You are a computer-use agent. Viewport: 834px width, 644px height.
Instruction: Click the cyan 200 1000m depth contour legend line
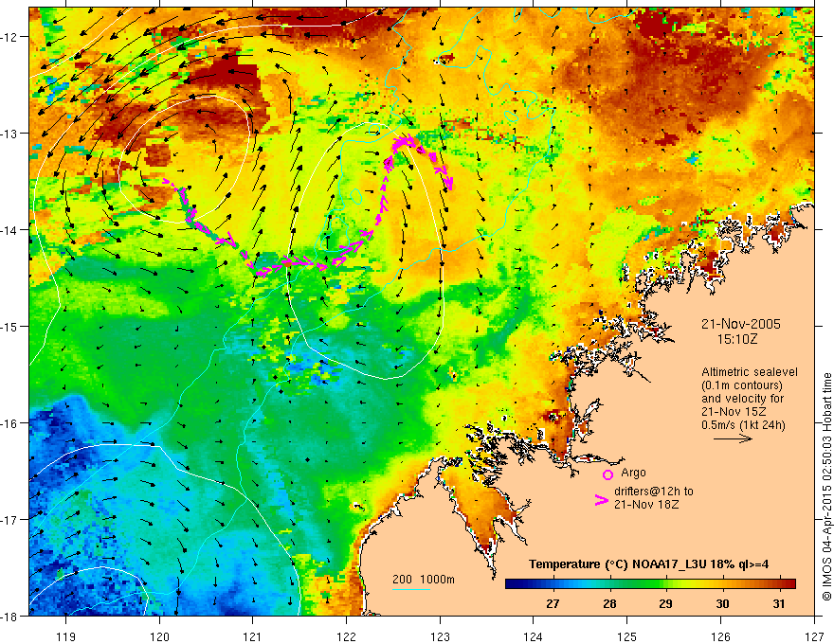[411, 589]
